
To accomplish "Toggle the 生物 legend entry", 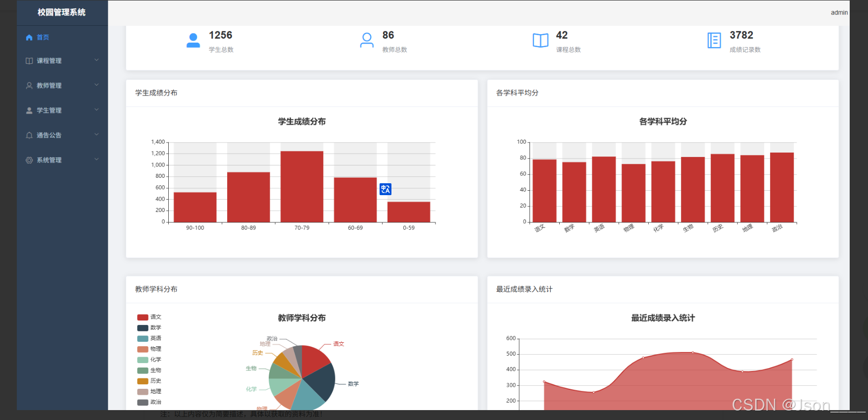I will point(149,370).
